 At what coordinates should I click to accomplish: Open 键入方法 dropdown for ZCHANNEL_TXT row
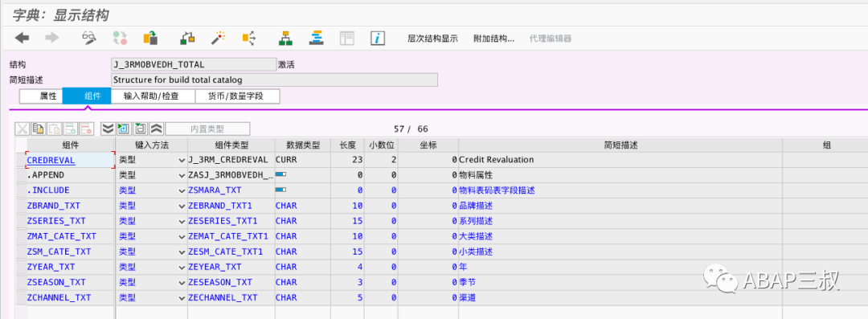point(182,298)
